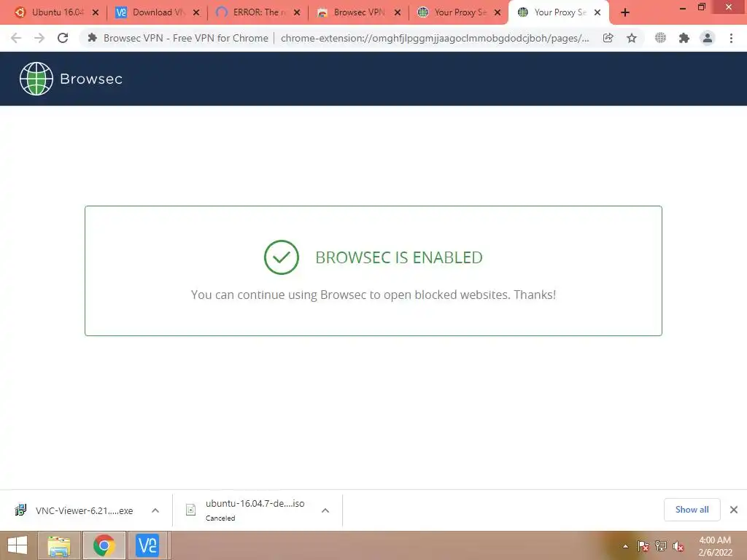Open File Explorer from taskbar
Viewport: 747px width, 560px height.
coord(58,545)
